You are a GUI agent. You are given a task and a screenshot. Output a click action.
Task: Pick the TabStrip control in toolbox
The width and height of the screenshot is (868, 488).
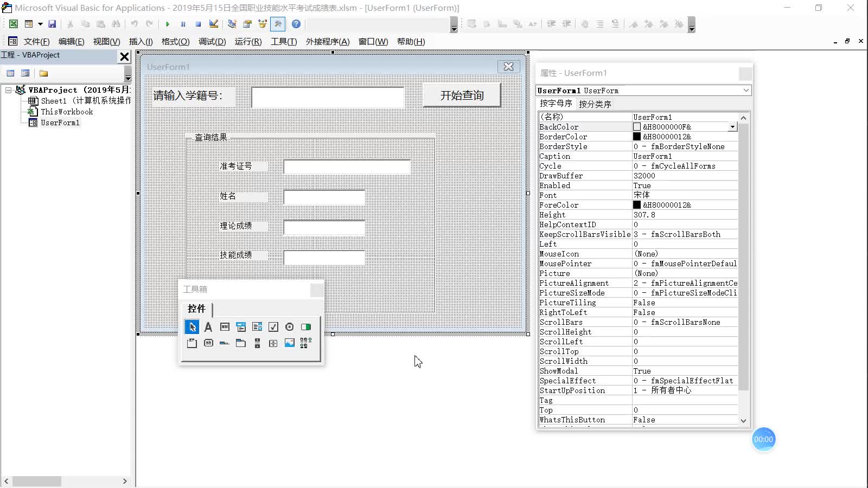click(225, 343)
